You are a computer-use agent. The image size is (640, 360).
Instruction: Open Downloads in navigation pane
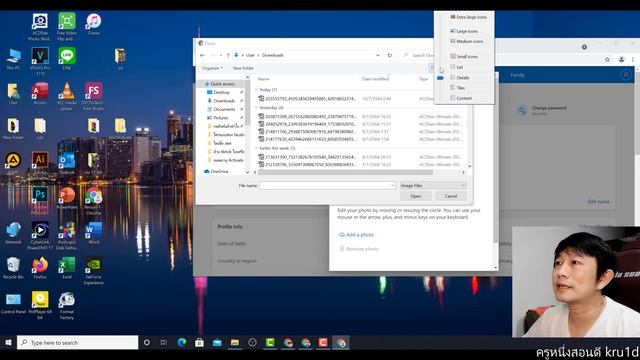pos(224,101)
